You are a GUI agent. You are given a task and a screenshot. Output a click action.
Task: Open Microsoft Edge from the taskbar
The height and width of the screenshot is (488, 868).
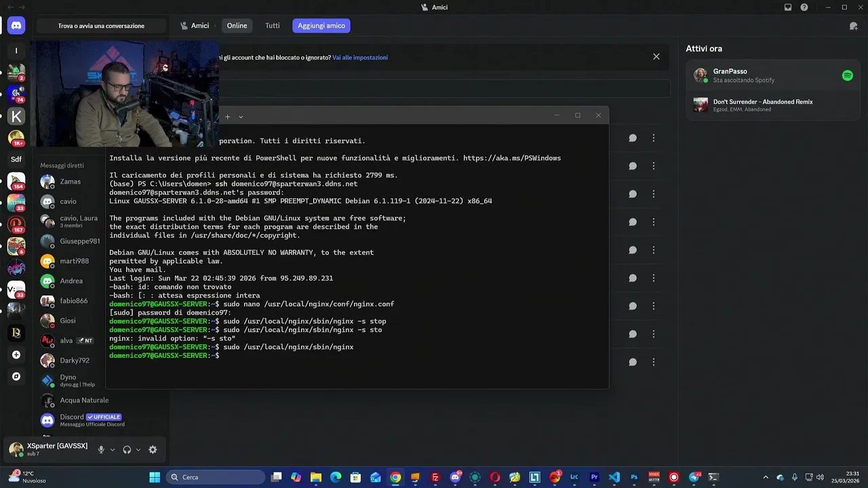click(x=336, y=477)
